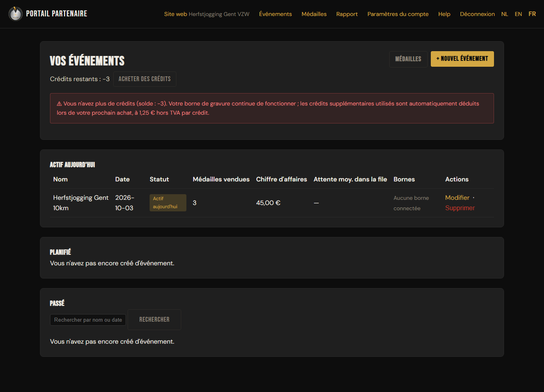Click the grey MÉDAILLES button
Viewport: 544px width, 392px height.
(408, 59)
